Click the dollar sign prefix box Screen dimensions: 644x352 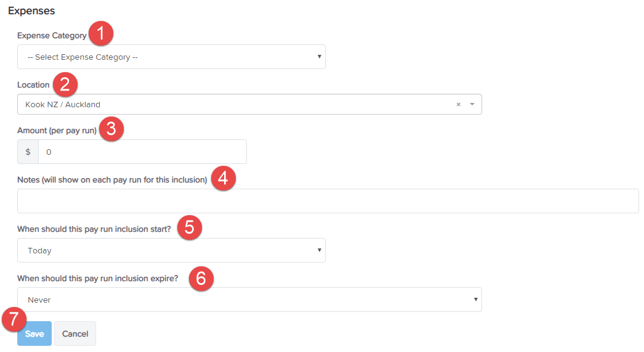click(28, 152)
